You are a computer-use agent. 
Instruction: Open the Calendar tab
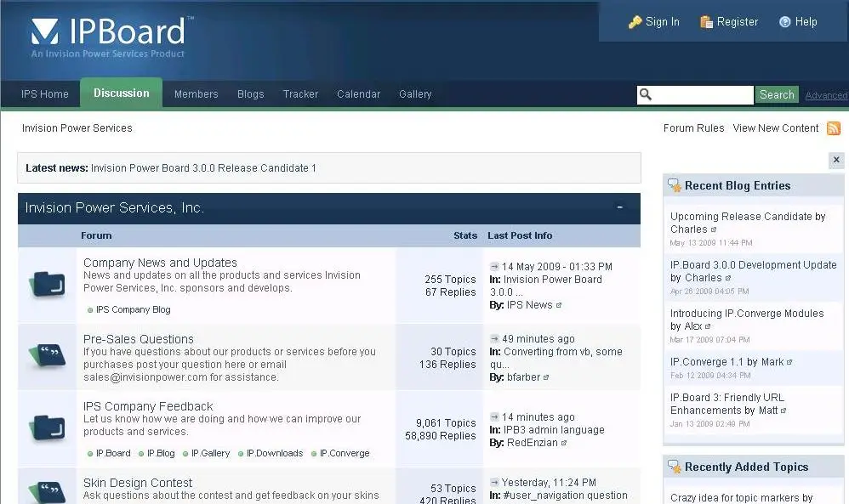point(358,94)
